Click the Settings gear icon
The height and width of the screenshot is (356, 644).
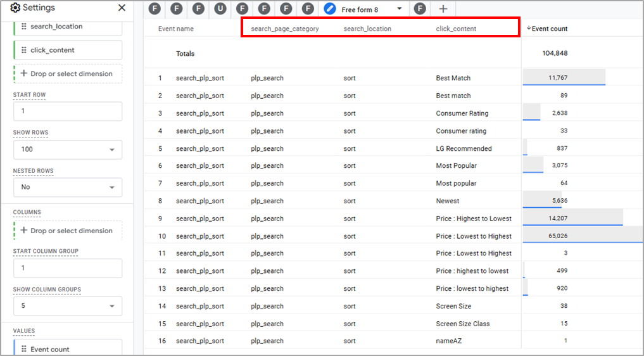[15, 8]
